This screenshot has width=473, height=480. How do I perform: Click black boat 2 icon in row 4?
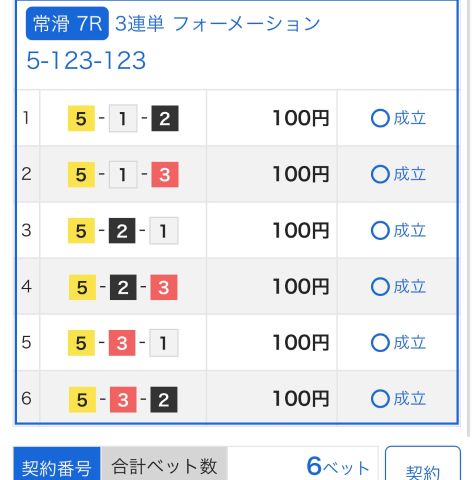123,287
